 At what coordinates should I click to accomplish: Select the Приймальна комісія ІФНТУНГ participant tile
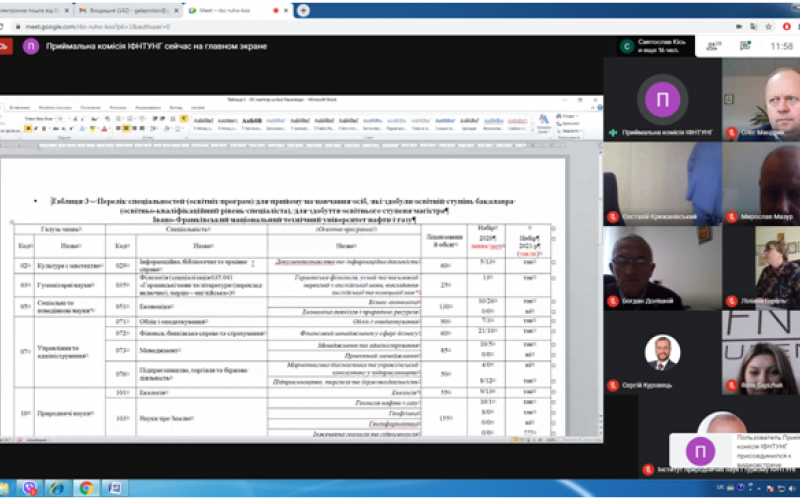click(662, 99)
